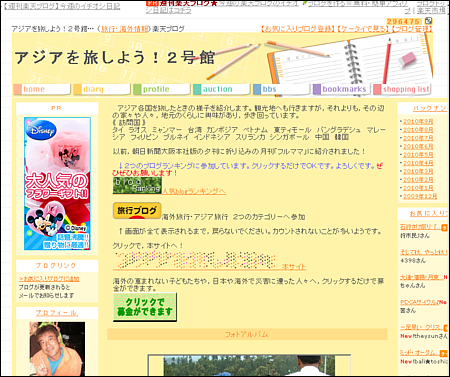
Task: Click the ブログ管理 header link
Action: coord(412,29)
